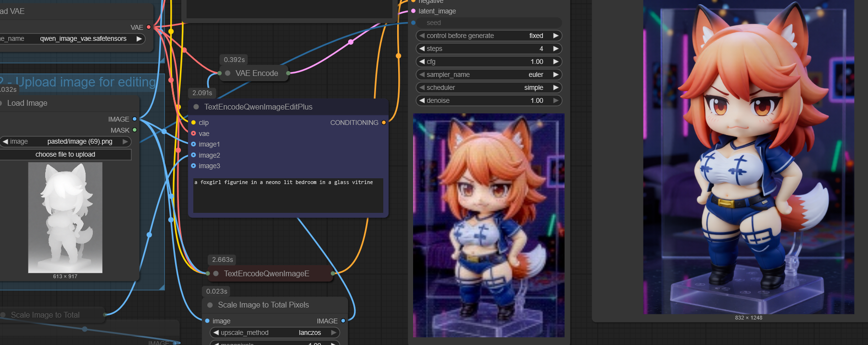Screen dimensions: 868x345
Task: Open the scheduler simple dropdown
Action: 489,87
